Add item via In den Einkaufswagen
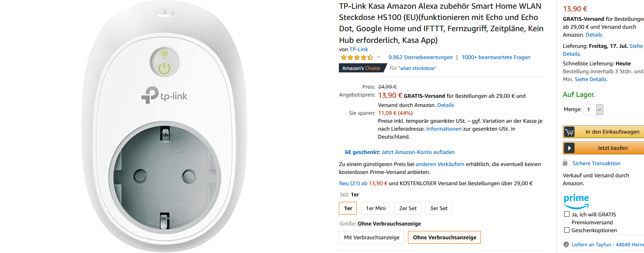The width and height of the screenshot is (644, 253). pos(612,132)
